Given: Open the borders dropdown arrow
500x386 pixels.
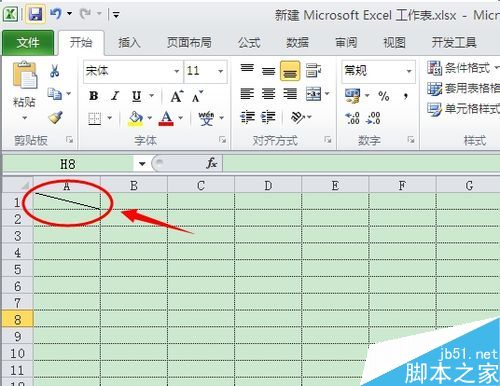Looking at the screenshot, I should click(x=109, y=118).
